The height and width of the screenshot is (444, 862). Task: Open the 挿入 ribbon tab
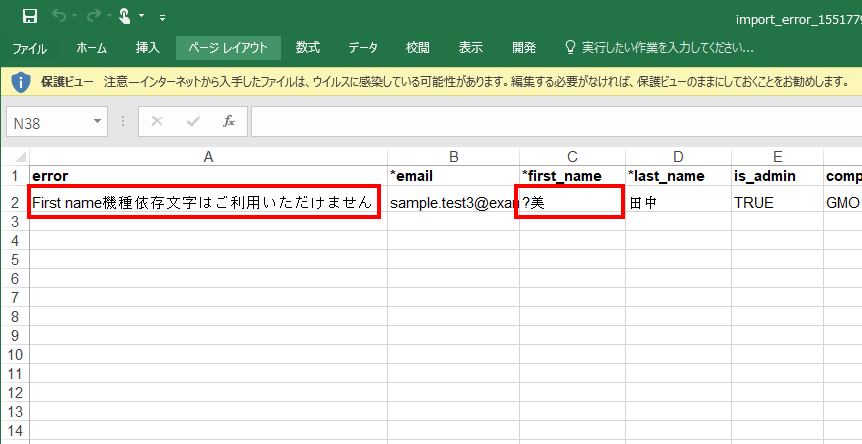click(x=147, y=48)
